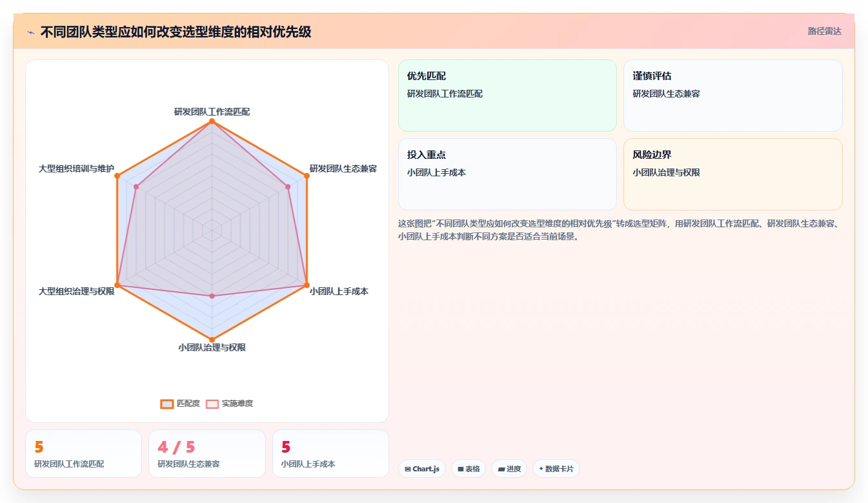Click the radar axis label 小团队上手成本
Viewport: 868px width, 503px height.
(x=339, y=291)
